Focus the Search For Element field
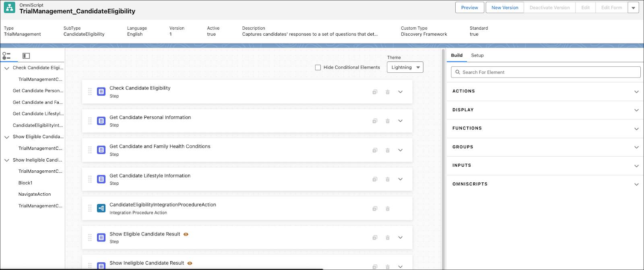The image size is (644, 270). point(546,72)
